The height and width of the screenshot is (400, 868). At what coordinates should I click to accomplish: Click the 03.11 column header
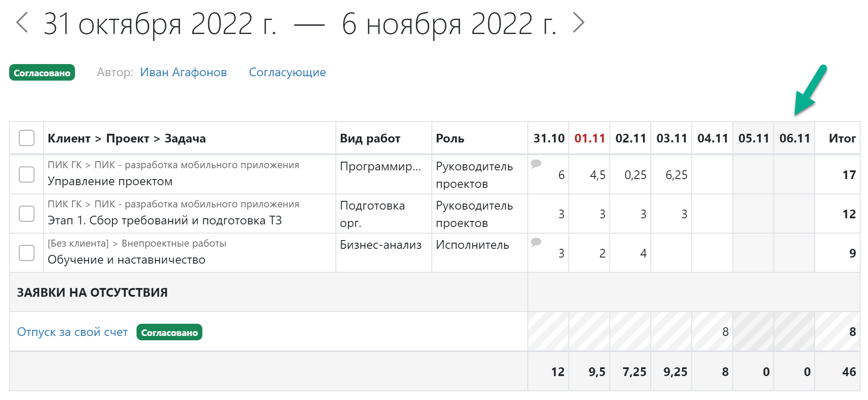pyautogui.click(x=672, y=139)
